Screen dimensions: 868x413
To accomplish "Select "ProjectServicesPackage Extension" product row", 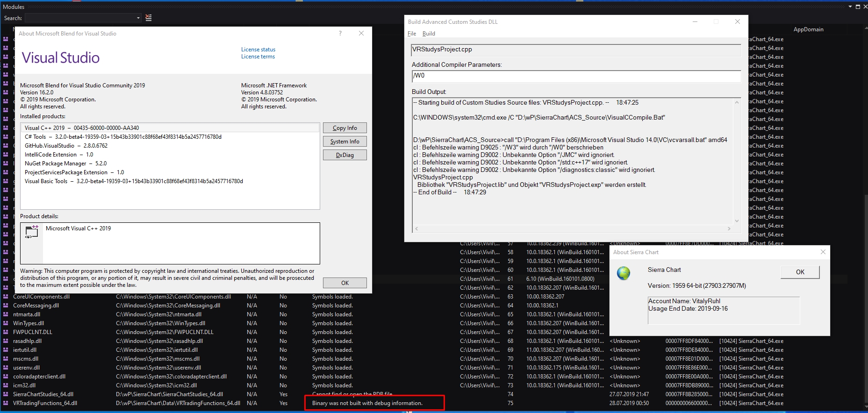I will point(170,172).
